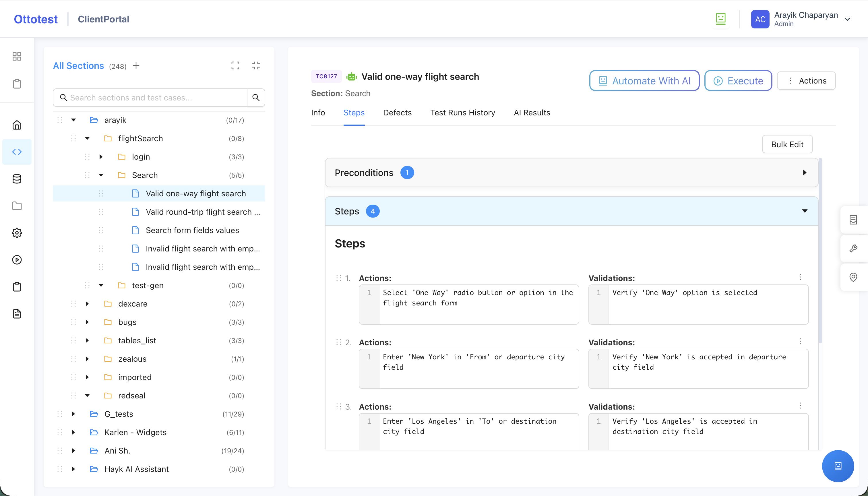Open the code brackets sidebar icon
Screen dimensions: 868x496
coord(17,152)
